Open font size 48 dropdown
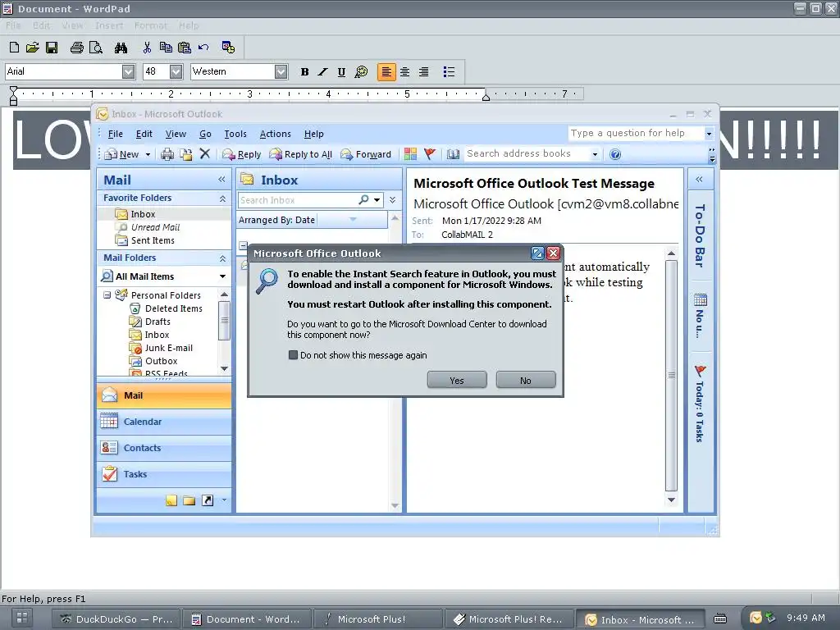840x630 pixels. (x=176, y=71)
